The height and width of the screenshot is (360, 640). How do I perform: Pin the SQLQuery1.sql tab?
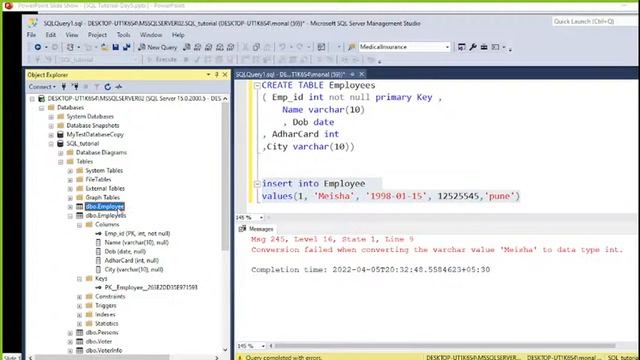(352, 74)
